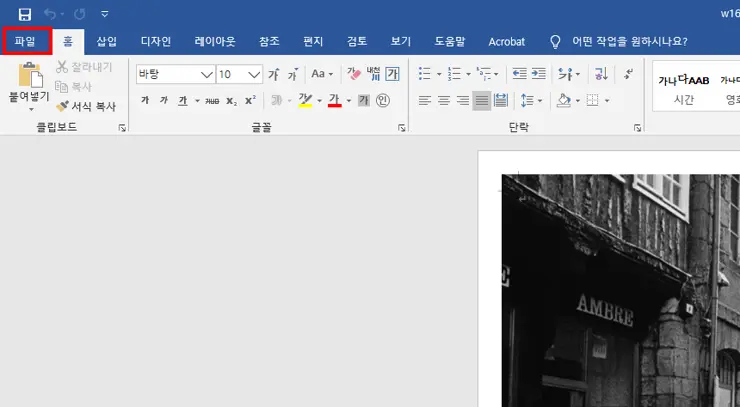Click the Redo icon in quick access
740x407 pixels.
(79, 14)
